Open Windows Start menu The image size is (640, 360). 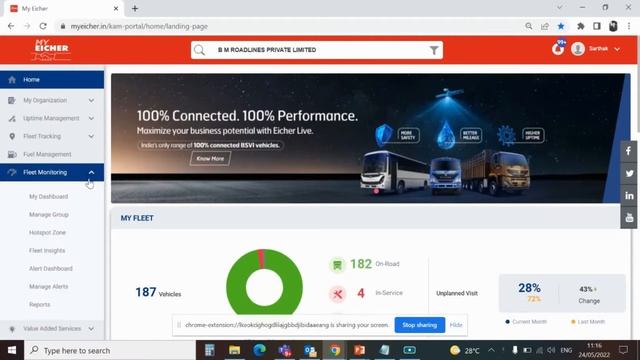12,350
